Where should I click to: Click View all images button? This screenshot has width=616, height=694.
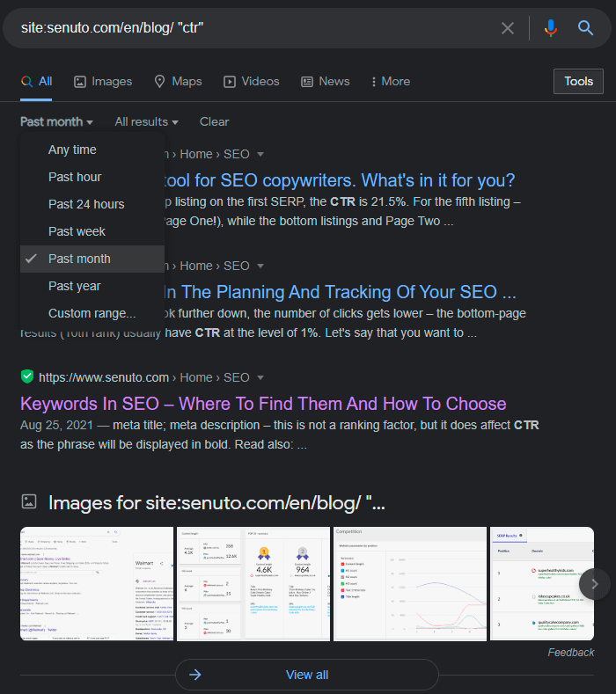click(x=306, y=675)
